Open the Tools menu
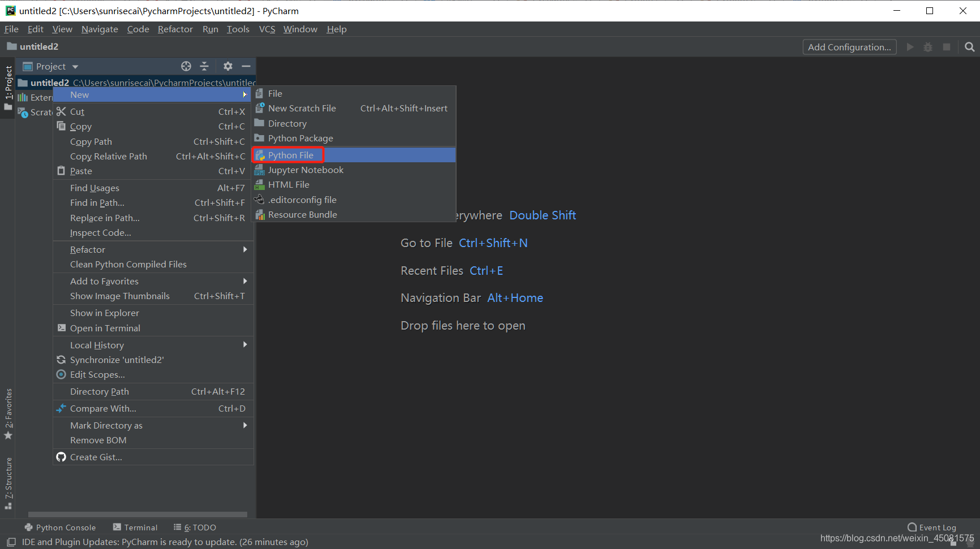 (x=238, y=29)
